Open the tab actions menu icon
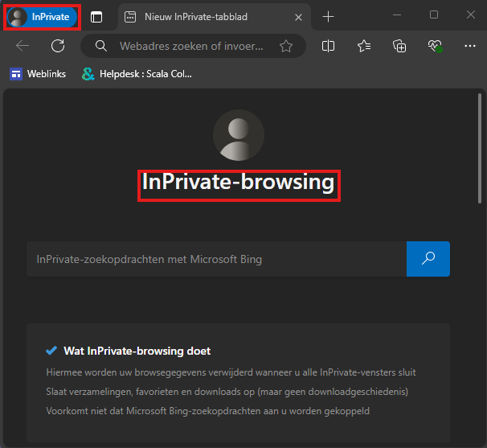 [96, 17]
